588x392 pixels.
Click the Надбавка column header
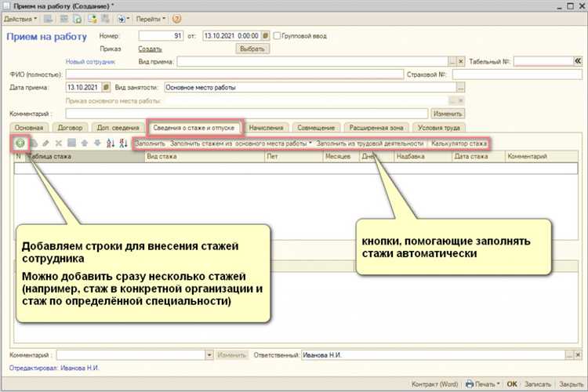pos(423,157)
